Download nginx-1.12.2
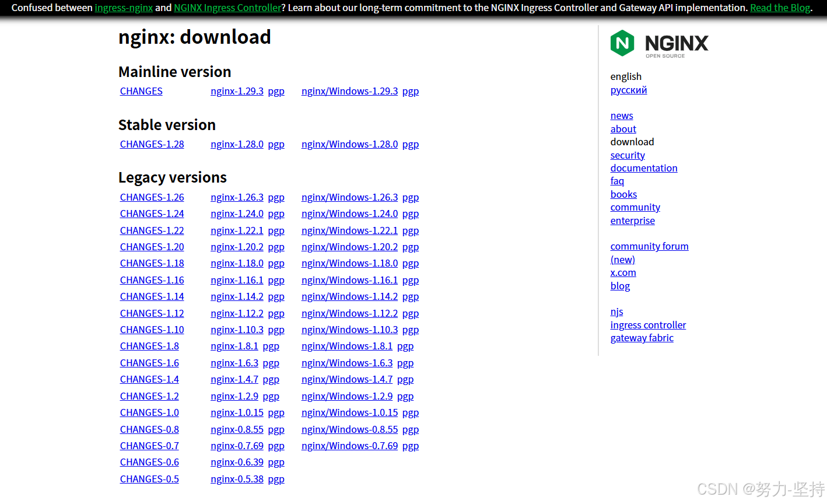Image resolution: width=827 pixels, height=504 pixels. click(237, 313)
